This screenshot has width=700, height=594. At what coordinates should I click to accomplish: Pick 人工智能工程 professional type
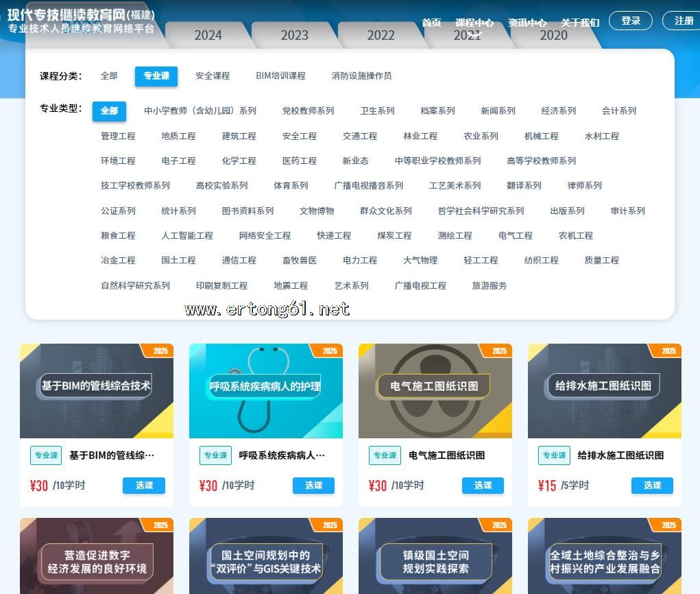click(x=187, y=236)
